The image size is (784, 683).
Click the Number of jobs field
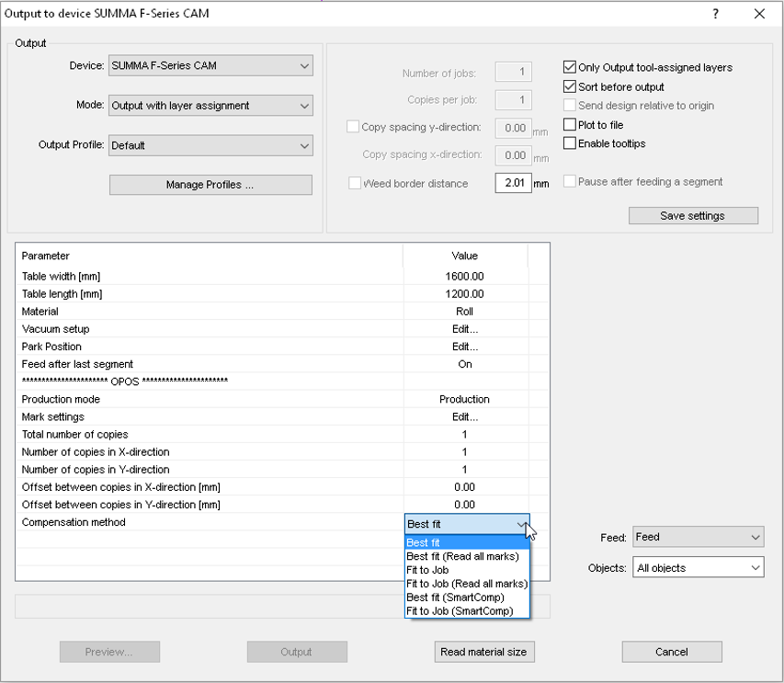point(513,72)
